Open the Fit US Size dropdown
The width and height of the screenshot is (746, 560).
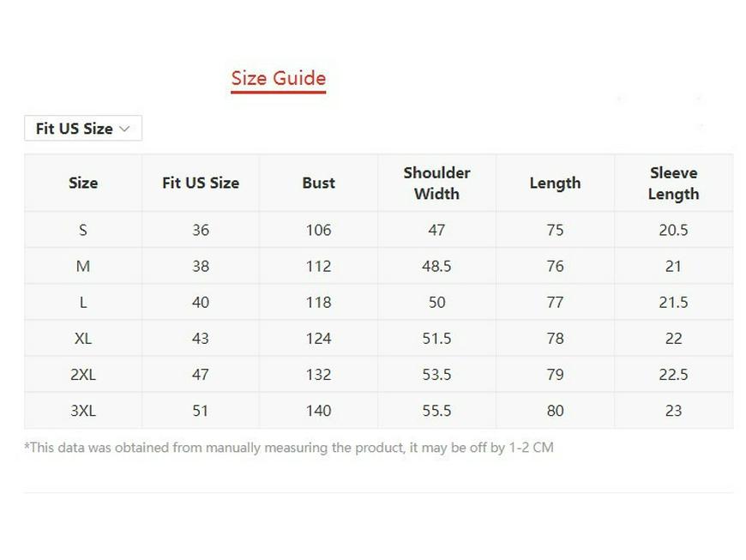click(x=82, y=128)
